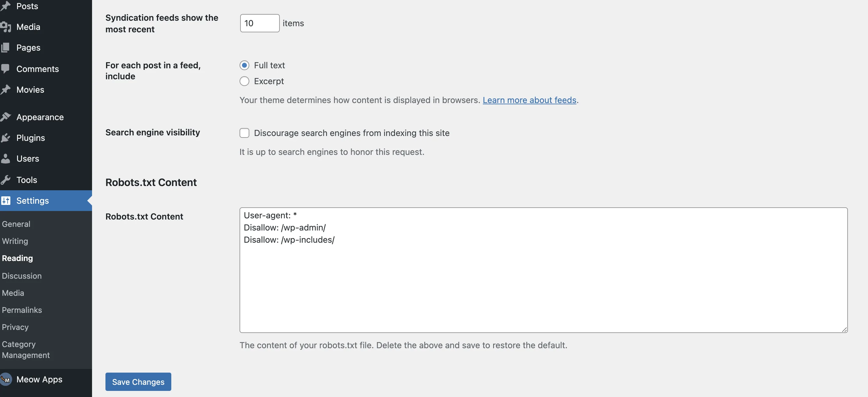Click the Plugins plug icon
Screen dimensions: 868x397
click(5, 138)
